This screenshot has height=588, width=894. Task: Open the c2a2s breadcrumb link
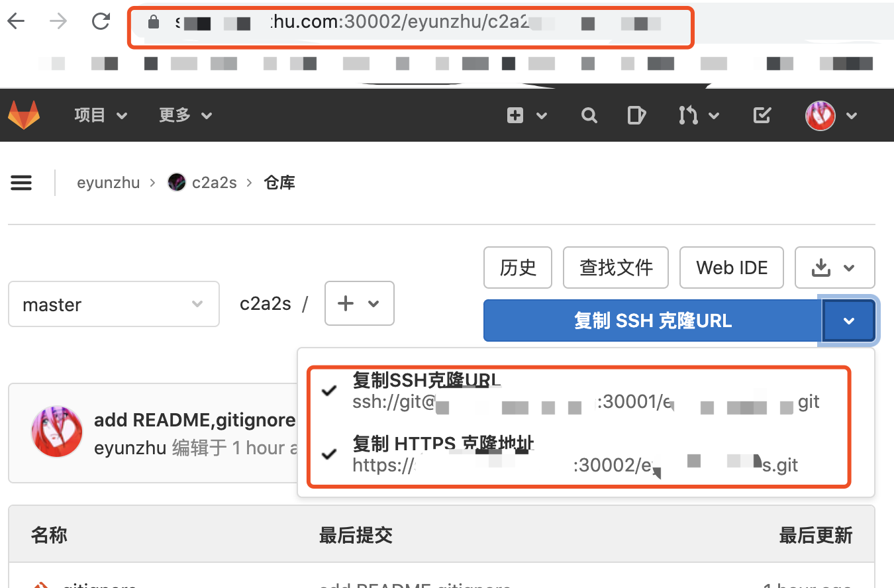click(215, 183)
